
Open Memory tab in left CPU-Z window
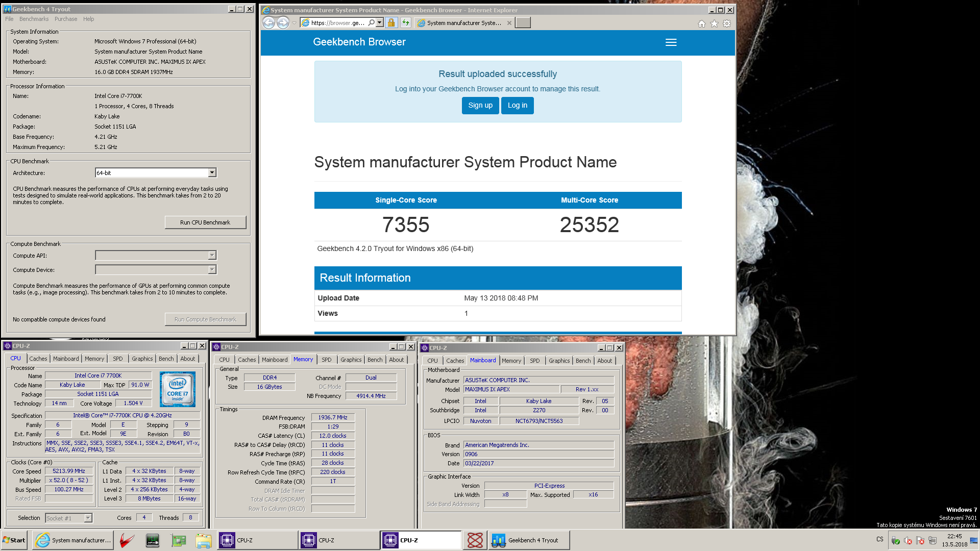(94, 359)
